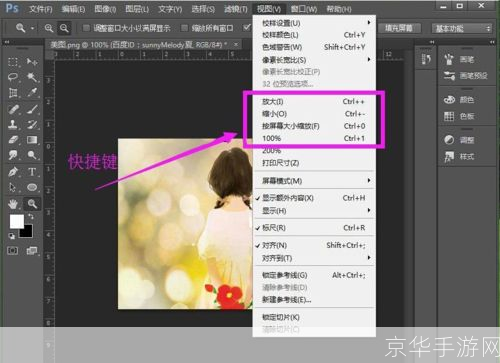The height and width of the screenshot is (363, 500).
Task: Open the 调整 panel icon
Action: [x=449, y=140]
